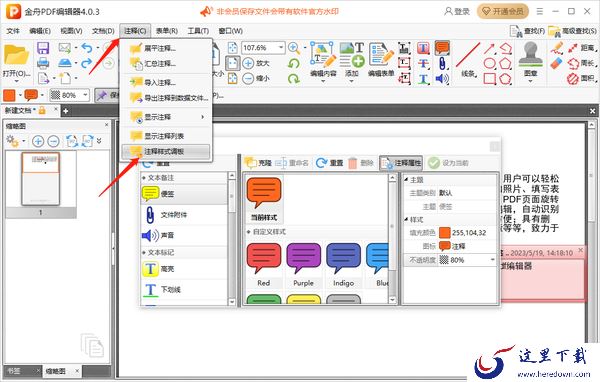Click the email envelope icon

click(65, 48)
